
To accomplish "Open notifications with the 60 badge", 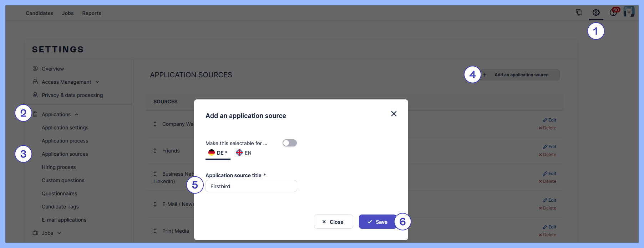I will pyautogui.click(x=613, y=12).
